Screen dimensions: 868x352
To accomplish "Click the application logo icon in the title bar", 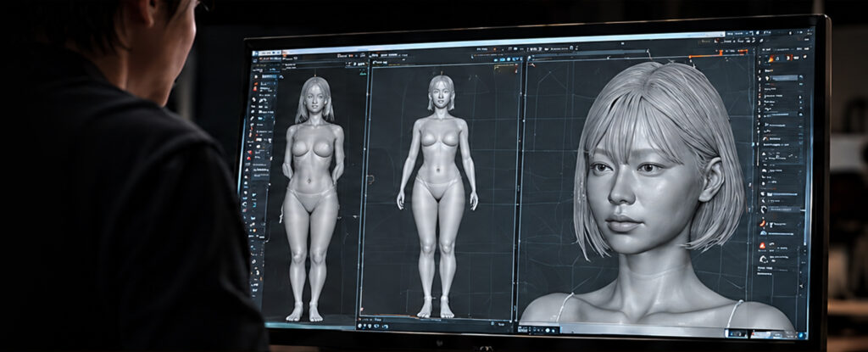I will 255,54.
